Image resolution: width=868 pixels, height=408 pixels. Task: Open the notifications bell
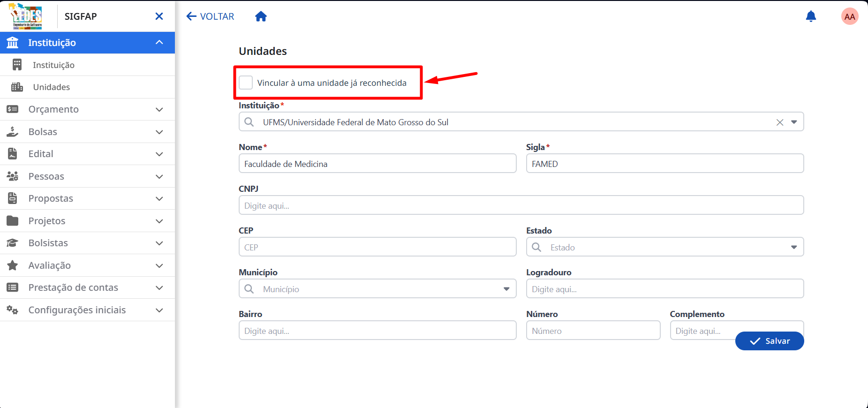811,16
